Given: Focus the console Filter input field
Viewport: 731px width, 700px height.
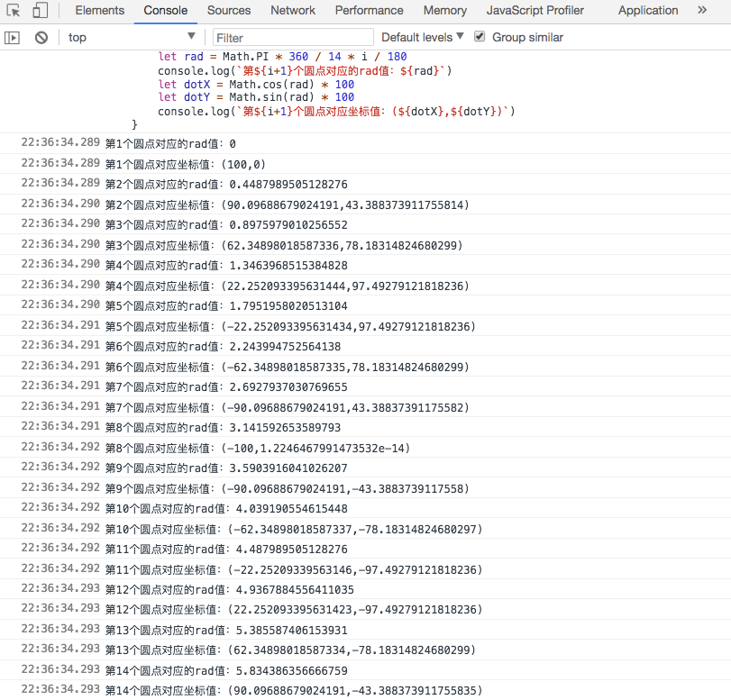Looking at the screenshot, I should [293, 38].
